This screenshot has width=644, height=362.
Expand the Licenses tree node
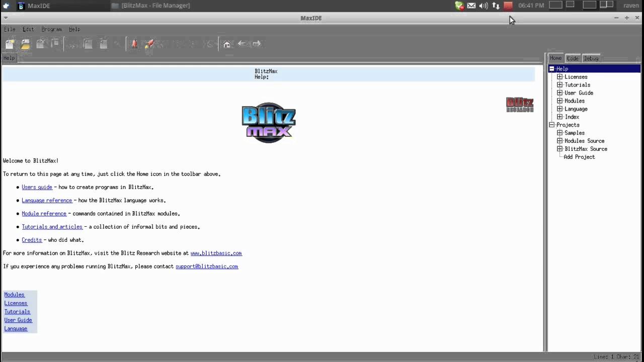pos(560,77)
